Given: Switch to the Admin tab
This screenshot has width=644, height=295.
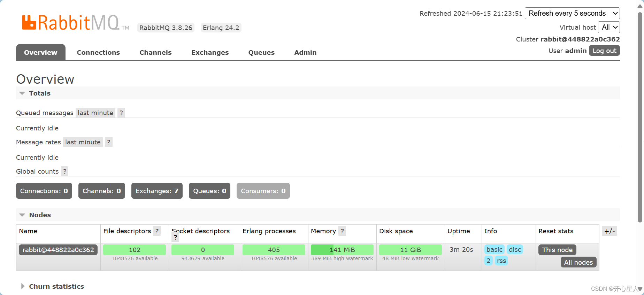Looking at the screenshot, I should 305,52.
